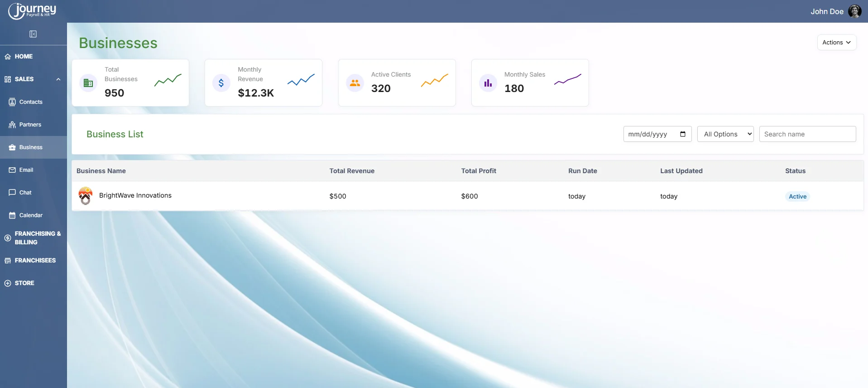Collapse the sidebar using the panel icon
The width and height of the screenshot is (868, 388).
click(33, 34)
